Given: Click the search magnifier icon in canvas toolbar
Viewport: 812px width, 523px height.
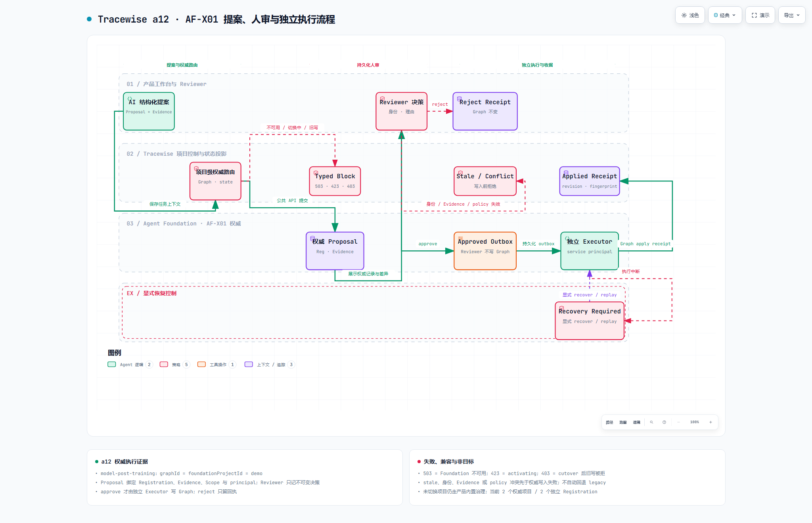Looking at the screenshot, I should 651,422.
